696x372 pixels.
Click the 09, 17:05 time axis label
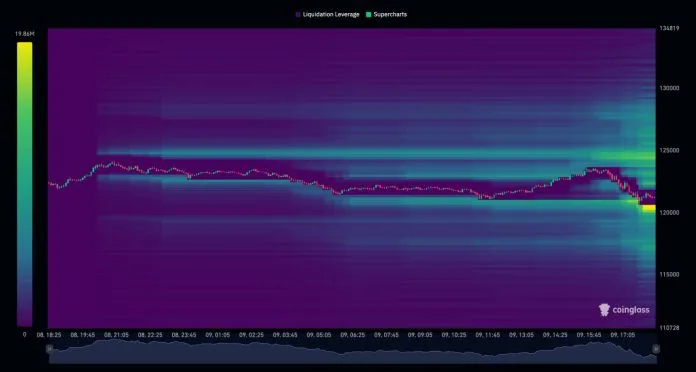tap(622, 335)
